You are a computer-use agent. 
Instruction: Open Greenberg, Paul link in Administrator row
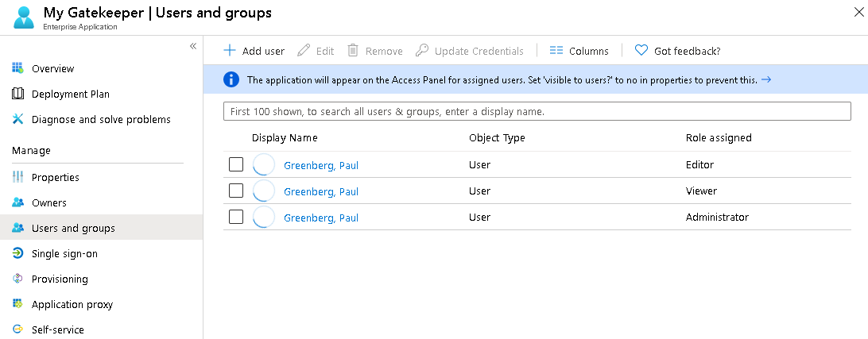tap(321, 218)
